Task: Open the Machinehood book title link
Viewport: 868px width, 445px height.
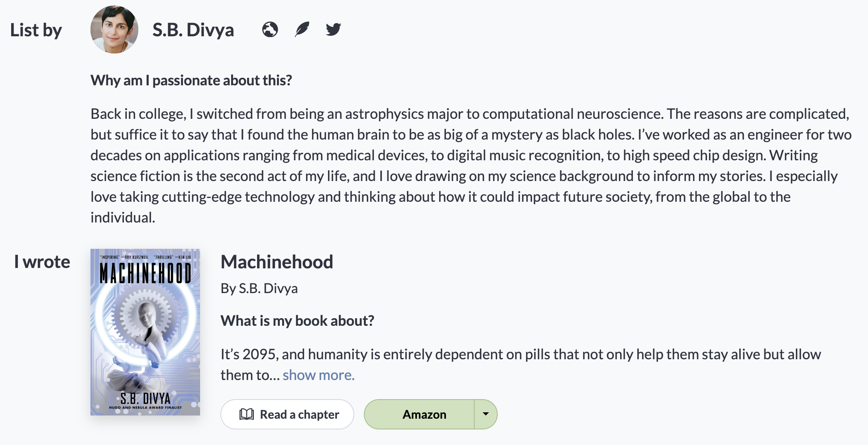Action: [x=277, y=262]
